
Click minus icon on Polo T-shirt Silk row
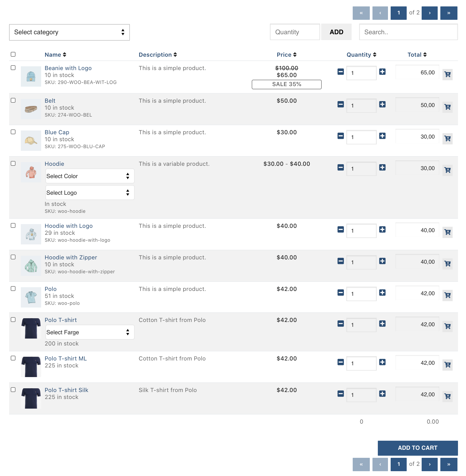[341, 394]
